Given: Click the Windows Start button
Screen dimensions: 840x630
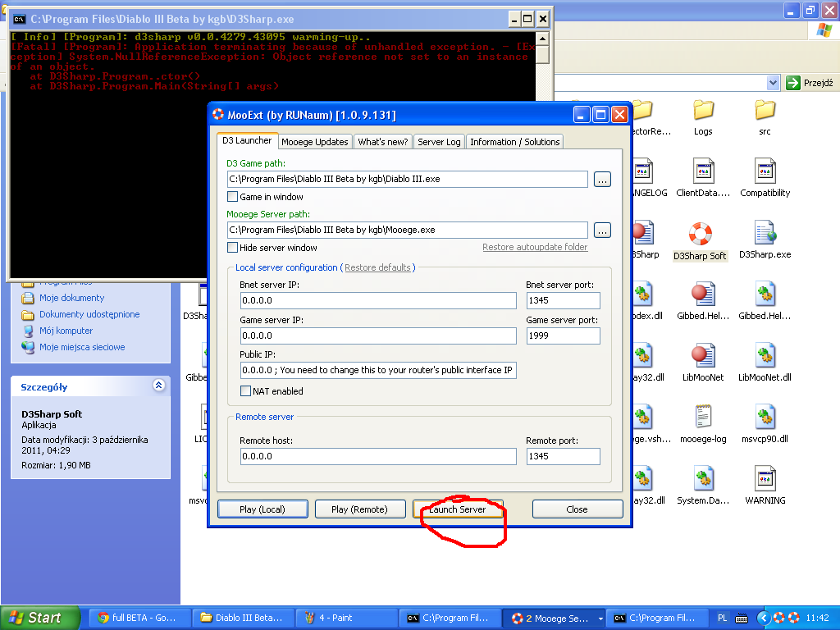Looking at the screenshot, I should [x=40, y=618].
